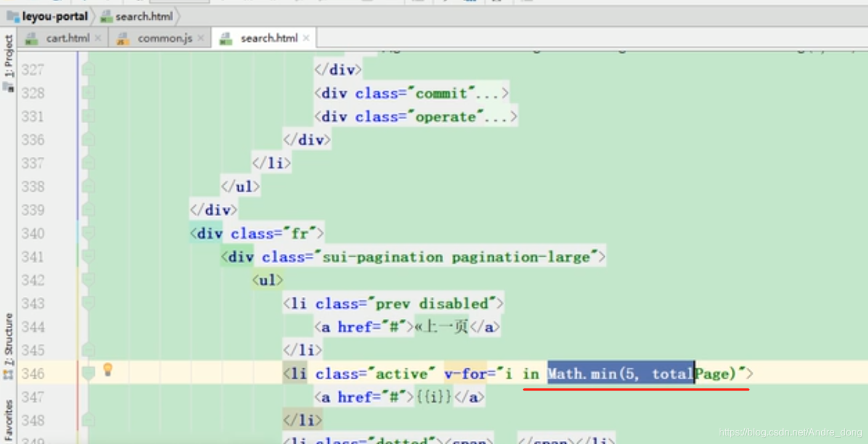
Task: Click the href="#" attribute on line 344
Action: pyautogui.click(x=372, y=327)
